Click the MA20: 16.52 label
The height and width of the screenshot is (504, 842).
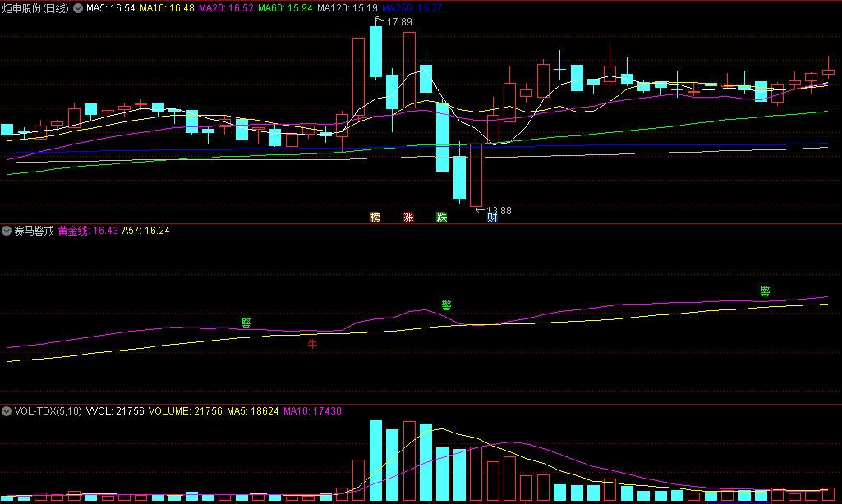click(x=226, y=8)
